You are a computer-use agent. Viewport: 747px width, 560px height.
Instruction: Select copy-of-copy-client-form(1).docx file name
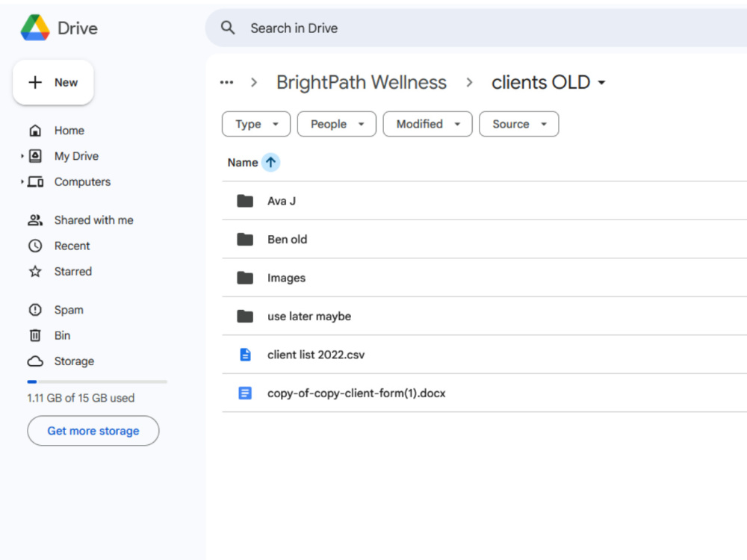[x=356, y=393]
